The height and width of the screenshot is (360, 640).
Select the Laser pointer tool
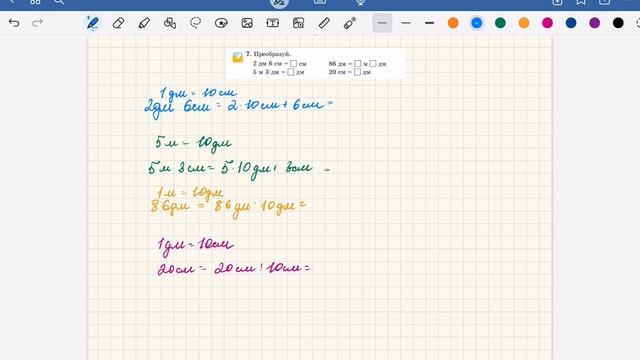350,23
